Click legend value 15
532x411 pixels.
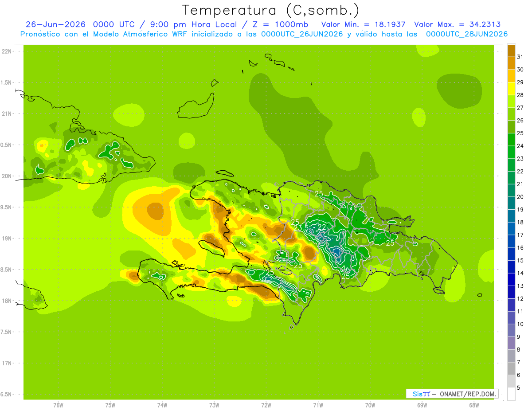(520, 261)
